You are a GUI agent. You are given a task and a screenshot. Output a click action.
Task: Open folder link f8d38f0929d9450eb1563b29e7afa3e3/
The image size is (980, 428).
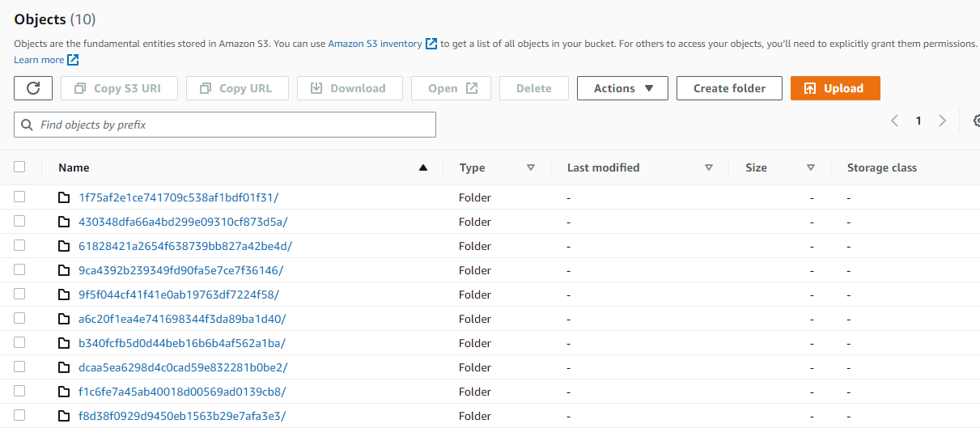coord(182,416)
